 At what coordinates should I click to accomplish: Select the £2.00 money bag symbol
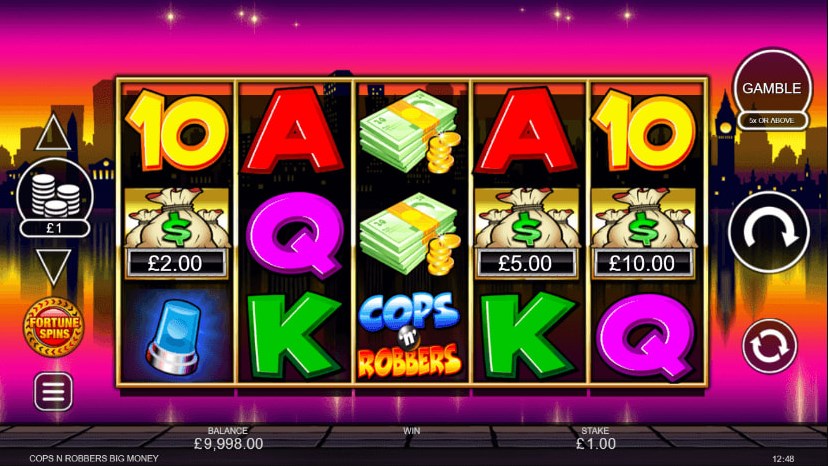coord(176,232)
